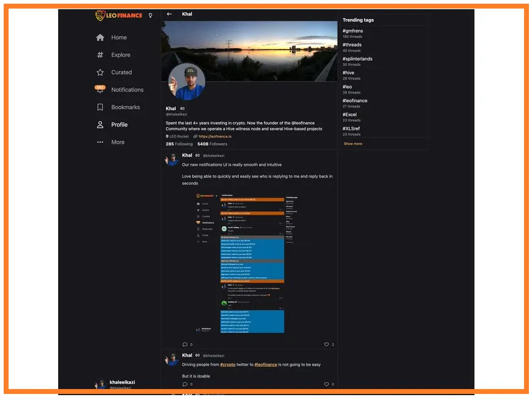Viewport: 532px width, 397px height.
Task: Open Bookmarks in sidebar
Action: pyautogui.click(x=126, y=107)
